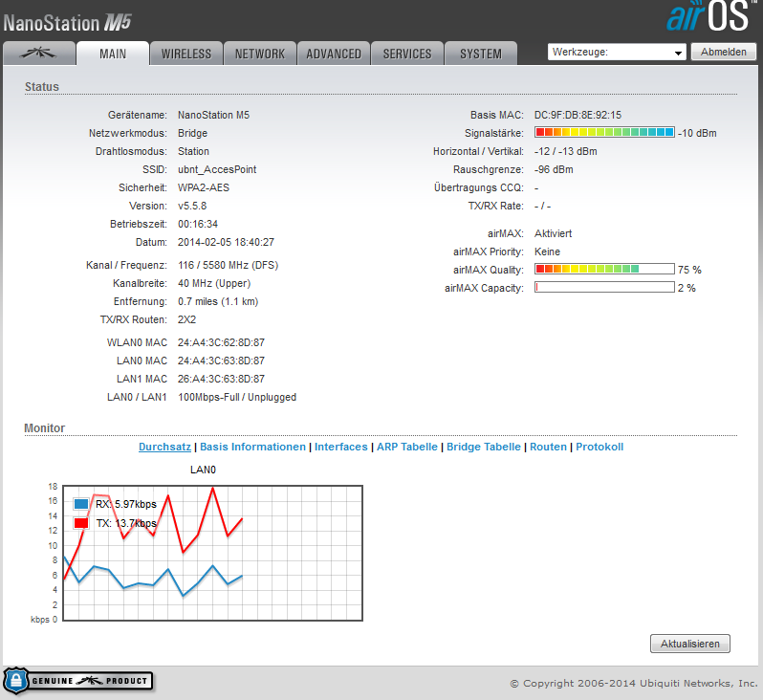This screenshot has height=700, width=763.
Task: Click the Sicherheit value WPA2-AES
Action: (204, 187)
